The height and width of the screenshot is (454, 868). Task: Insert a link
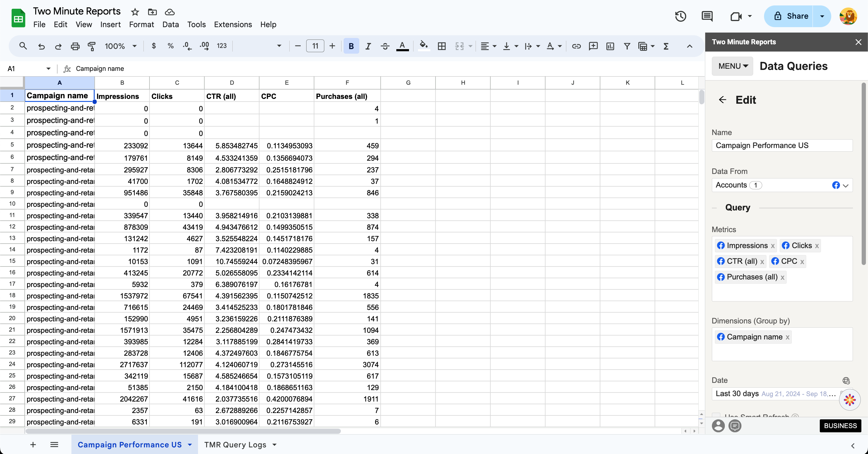pos(576,46)
